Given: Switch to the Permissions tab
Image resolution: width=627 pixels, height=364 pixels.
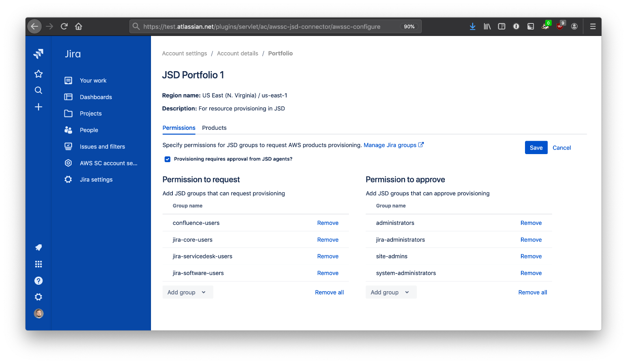Looking at the screenshot, I should 179,128.
